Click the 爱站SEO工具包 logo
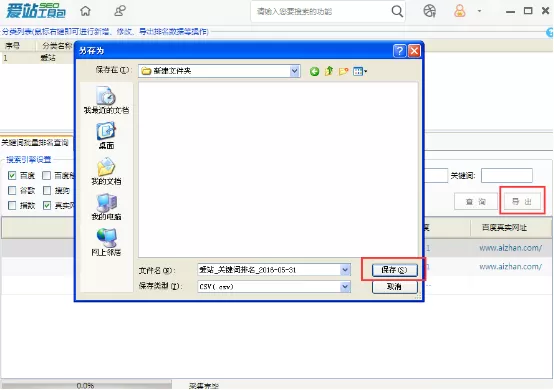Image resolution: width=554 pixels, height=390 pixels. [x=36, y=11]
